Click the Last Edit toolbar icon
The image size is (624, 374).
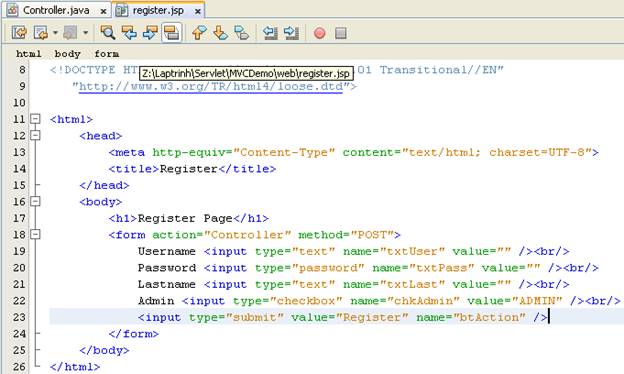tap(19, 33)
